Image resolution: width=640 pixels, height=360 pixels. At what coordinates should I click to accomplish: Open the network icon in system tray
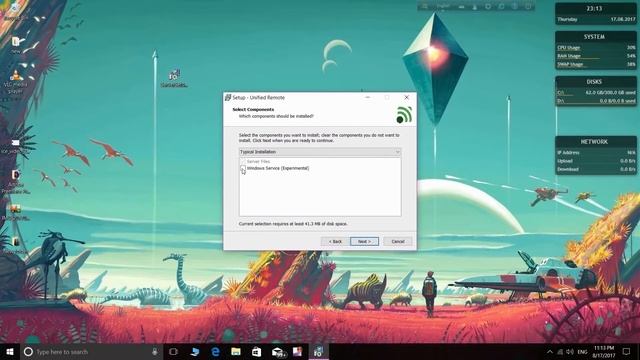point(560,352)
